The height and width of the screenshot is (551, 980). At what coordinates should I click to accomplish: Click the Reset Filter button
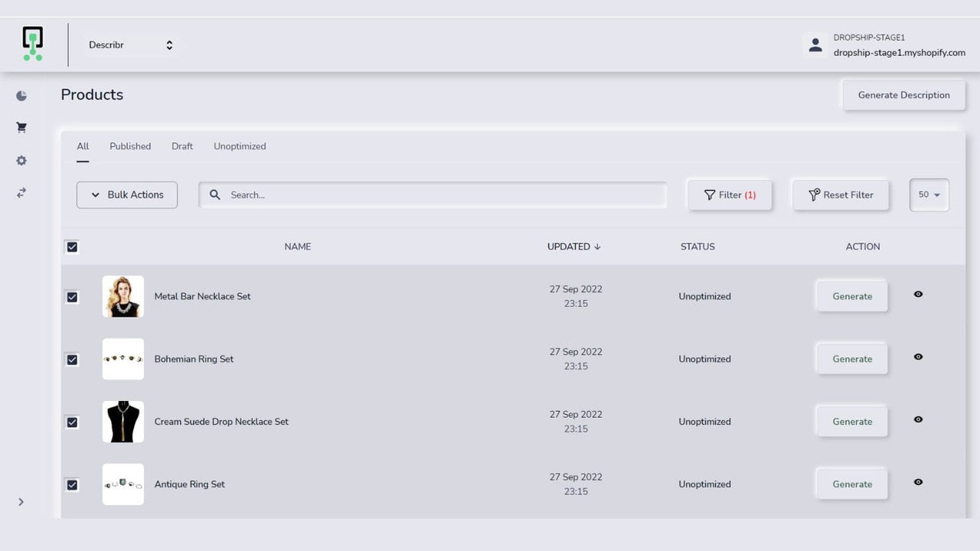pyautogui.click(x=841, y=194)
